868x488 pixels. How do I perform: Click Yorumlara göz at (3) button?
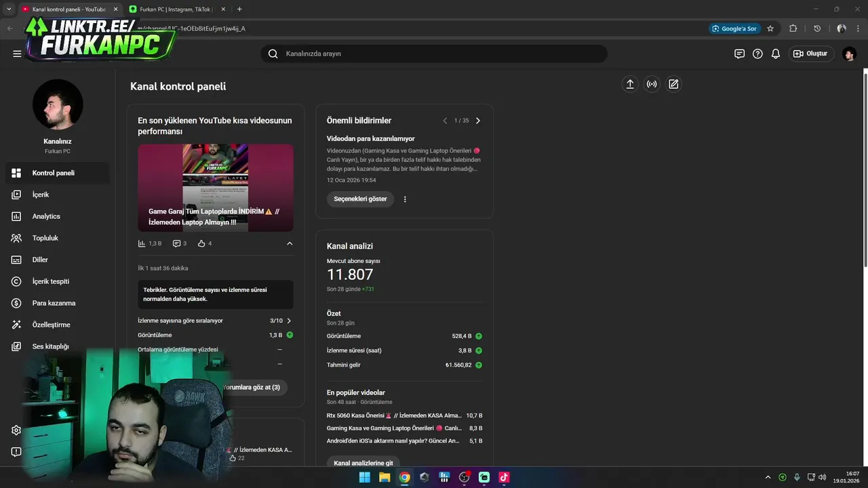252,387
